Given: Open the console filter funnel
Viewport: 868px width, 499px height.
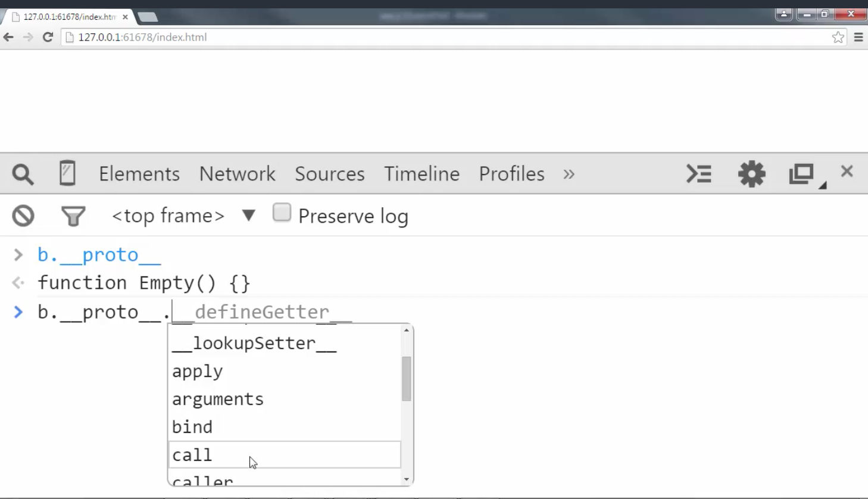Looking at the screenshot, I should [x=73, y=216].
